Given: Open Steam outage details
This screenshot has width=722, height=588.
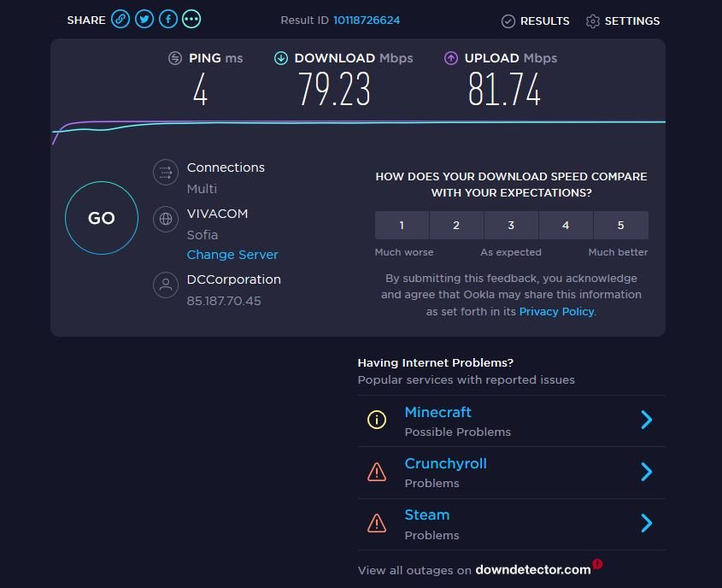Looking at the screenshot, I should 427,514.
